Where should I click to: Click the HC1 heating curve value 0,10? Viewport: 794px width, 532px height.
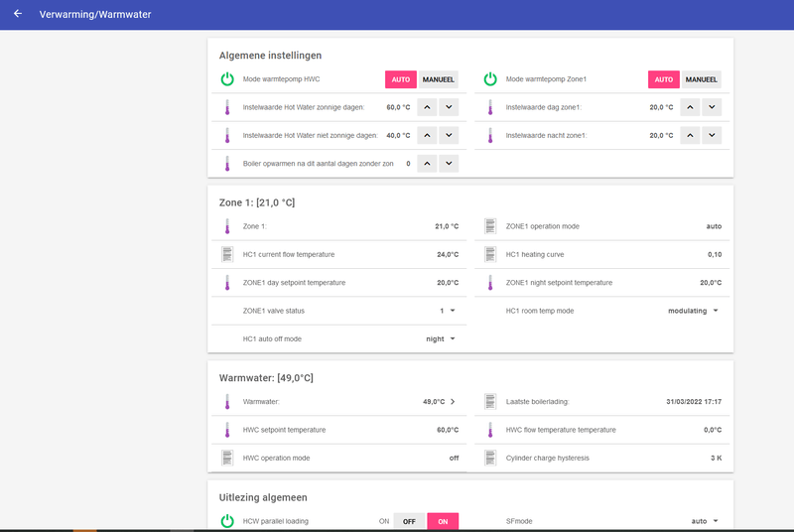(x=715, y=255)
